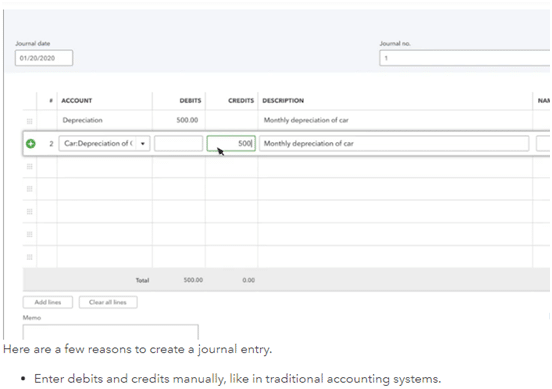Click the Add lines button
552x389 pixels.
click(x=48, y=302)
